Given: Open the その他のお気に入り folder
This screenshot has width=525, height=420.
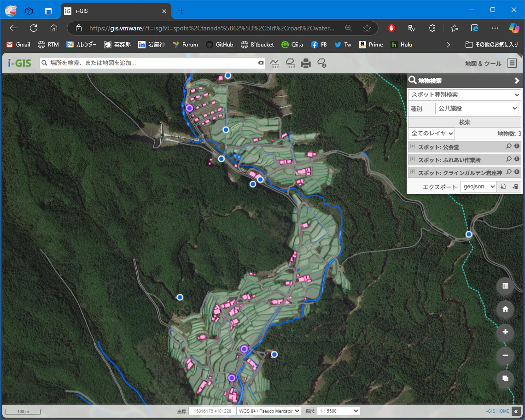Looking at the screenshot, I should tap(491, 45).
